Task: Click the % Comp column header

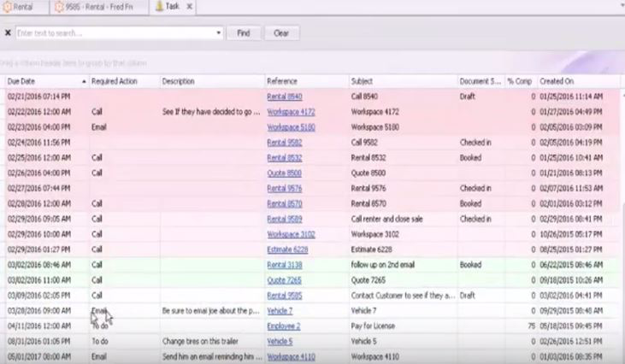Action: [x=522, y=81]
